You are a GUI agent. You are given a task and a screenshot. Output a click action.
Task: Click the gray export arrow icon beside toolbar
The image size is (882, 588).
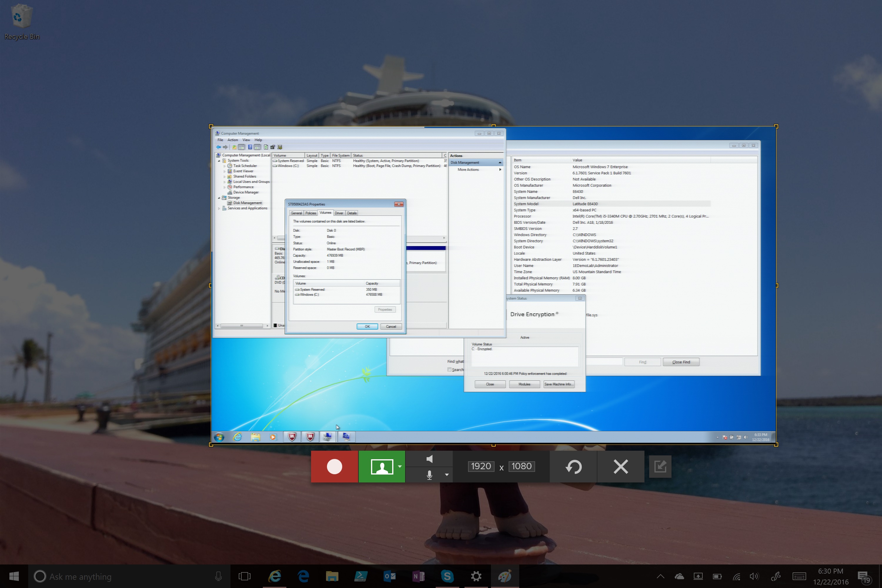[660, 467]
